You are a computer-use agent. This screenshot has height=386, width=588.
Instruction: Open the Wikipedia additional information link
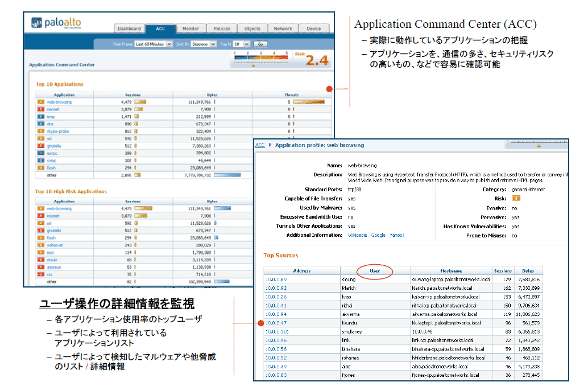(x=357, y=235)
